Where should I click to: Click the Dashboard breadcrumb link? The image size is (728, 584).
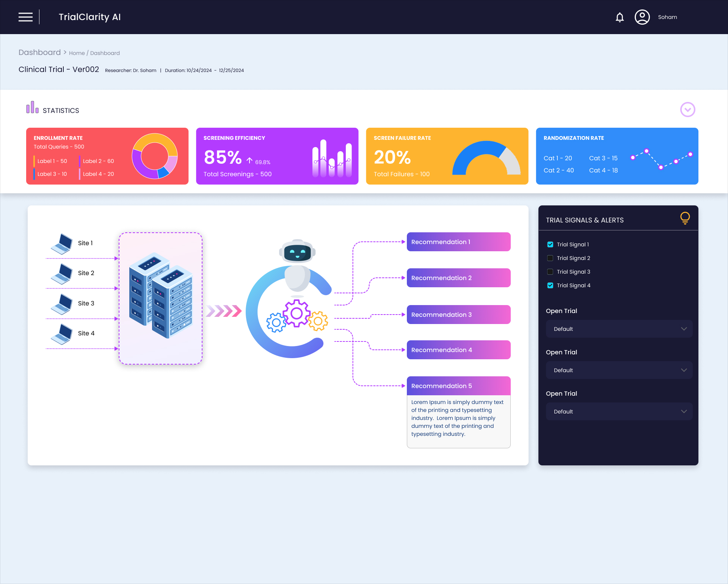pos(105,53)
